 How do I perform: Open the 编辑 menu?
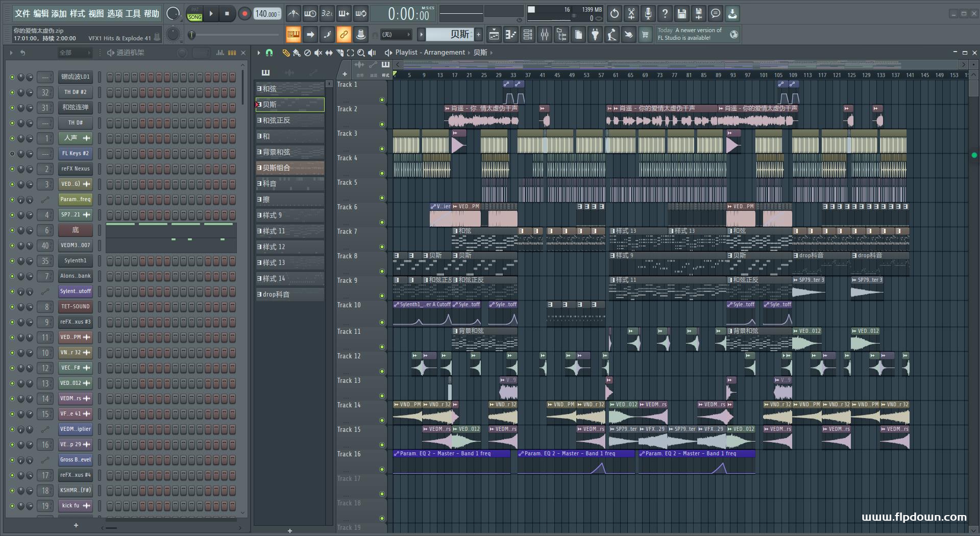pos(41,14)
